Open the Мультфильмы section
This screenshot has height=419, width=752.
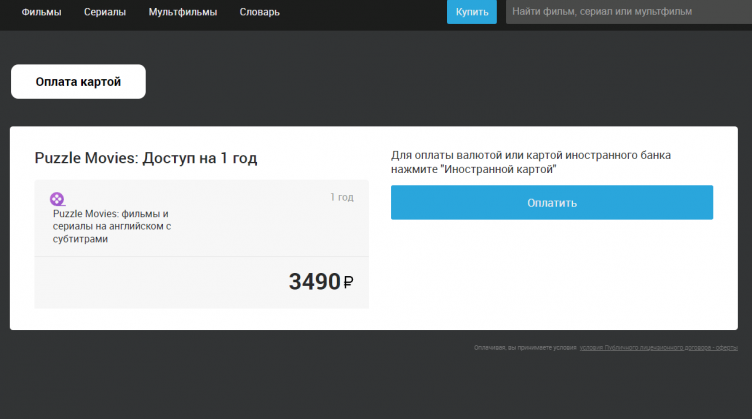click(180, 12)
